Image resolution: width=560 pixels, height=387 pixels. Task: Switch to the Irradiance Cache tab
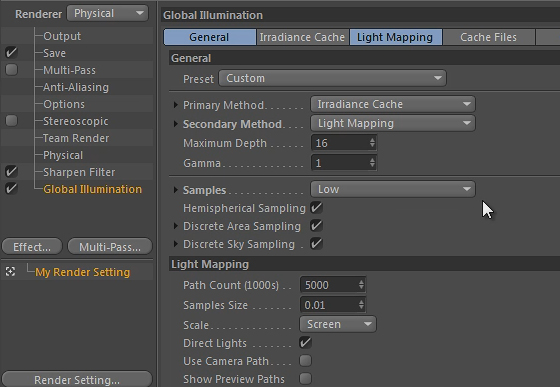click(x=302, y=37)
